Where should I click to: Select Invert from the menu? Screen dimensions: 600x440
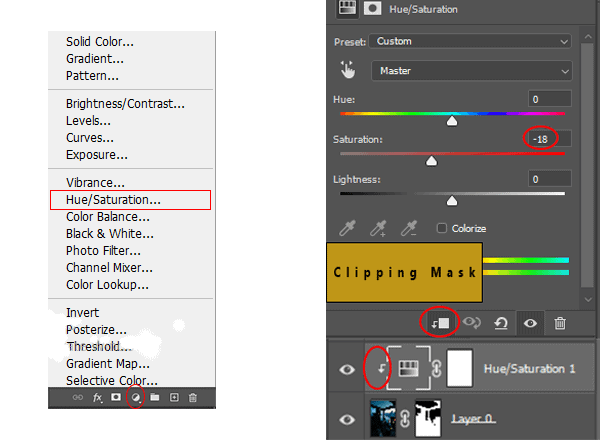coord(82,313)
